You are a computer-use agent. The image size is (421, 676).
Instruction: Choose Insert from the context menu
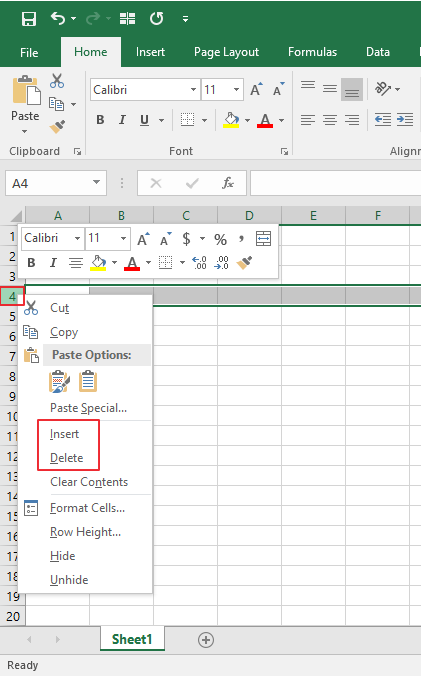64,434
